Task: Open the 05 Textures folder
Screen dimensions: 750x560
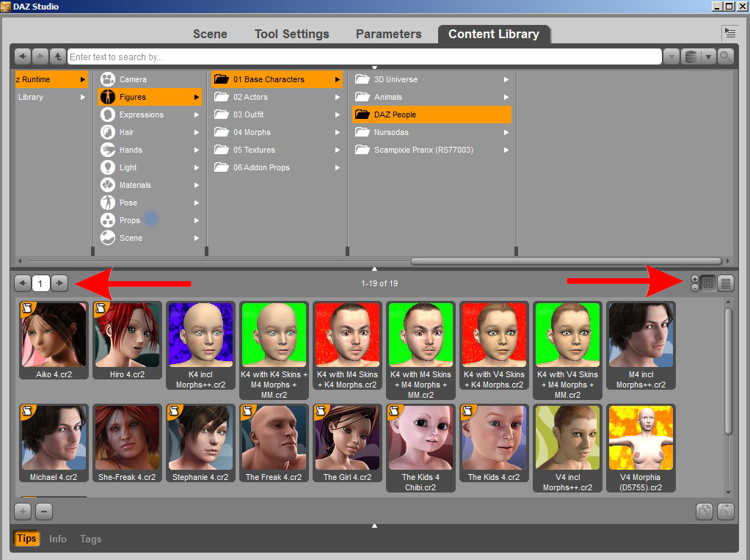Action: pos(277,150)
